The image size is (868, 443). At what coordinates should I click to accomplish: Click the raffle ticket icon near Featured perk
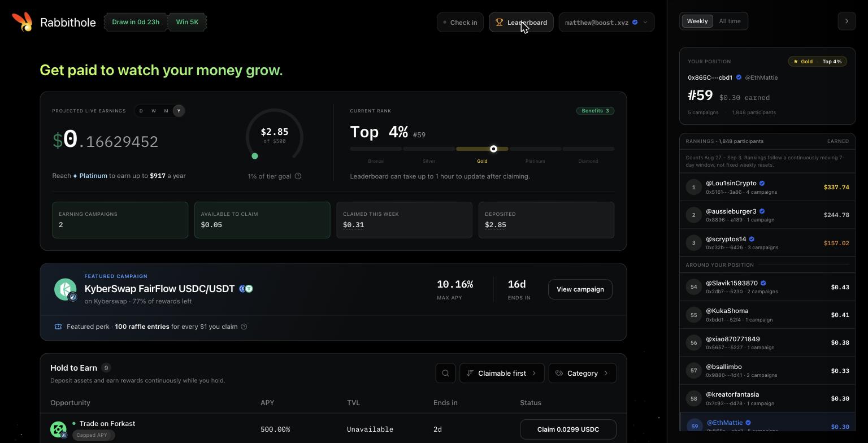pyautogui.click(x=58, y=327)
